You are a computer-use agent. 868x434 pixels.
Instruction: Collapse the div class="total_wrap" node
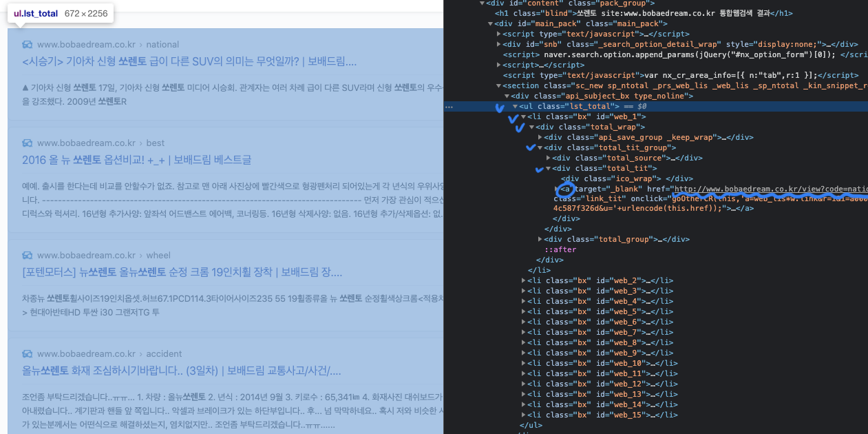(532, 127)
